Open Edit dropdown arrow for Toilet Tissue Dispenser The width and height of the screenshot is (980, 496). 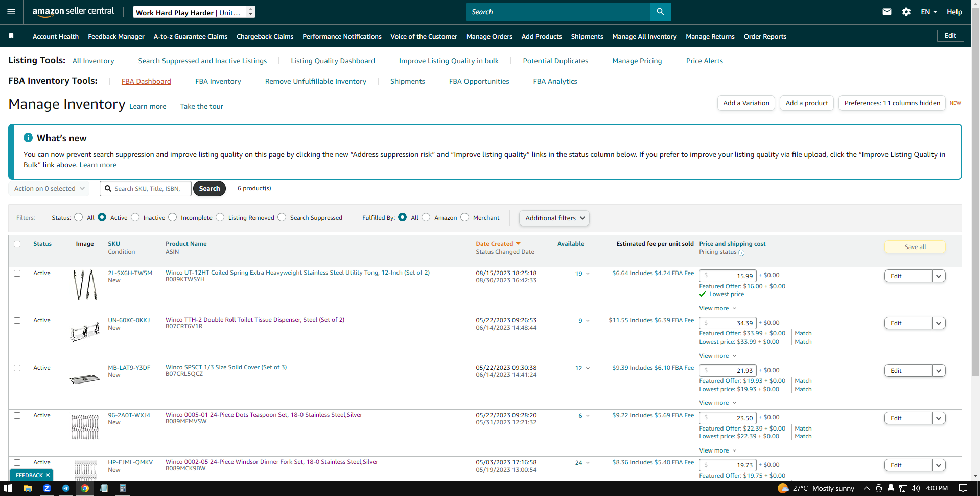point(939,323)
